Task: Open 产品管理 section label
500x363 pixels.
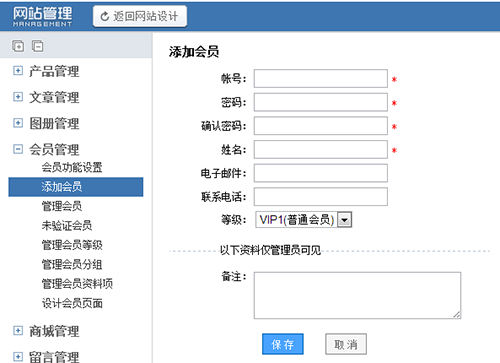Action: click(54, 71)
